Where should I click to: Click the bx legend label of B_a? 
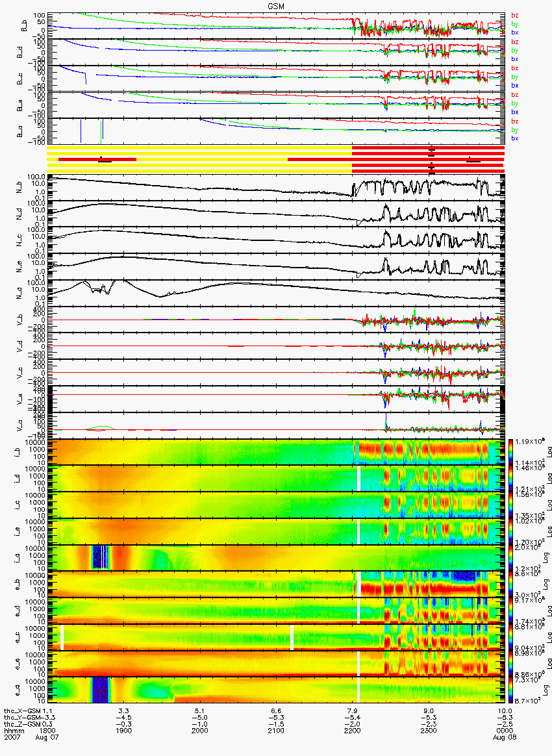515,138
